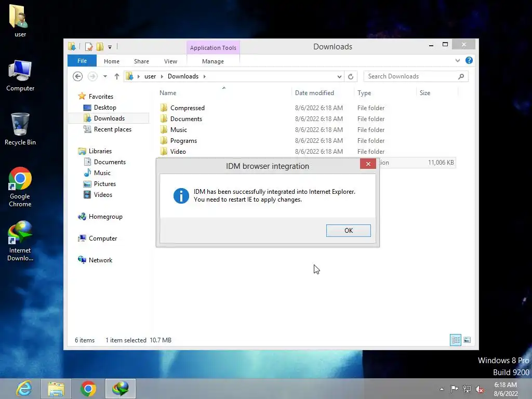The image size is (532, 399).
Task: Select the Internet Download Manager desktop shortcut
Action: [x=20, y=241]
